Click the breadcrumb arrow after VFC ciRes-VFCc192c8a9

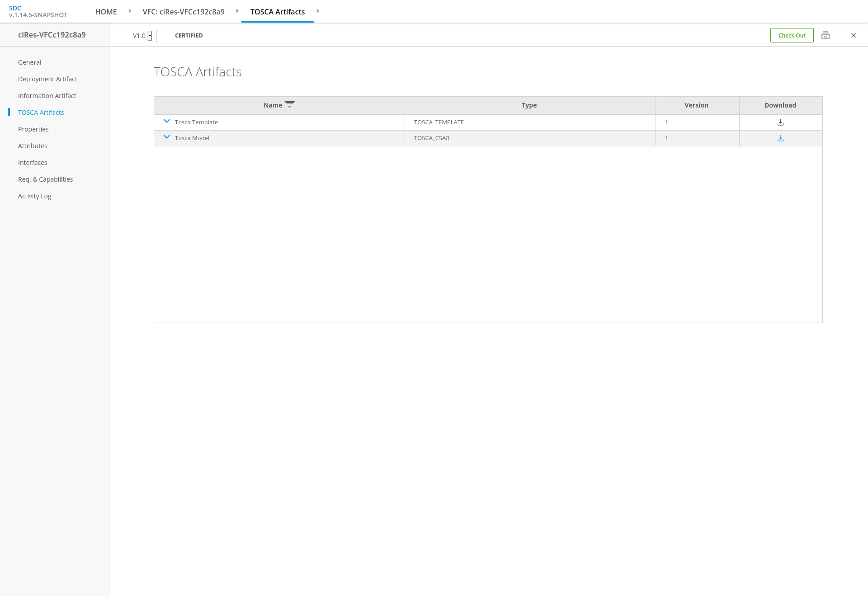237,11
